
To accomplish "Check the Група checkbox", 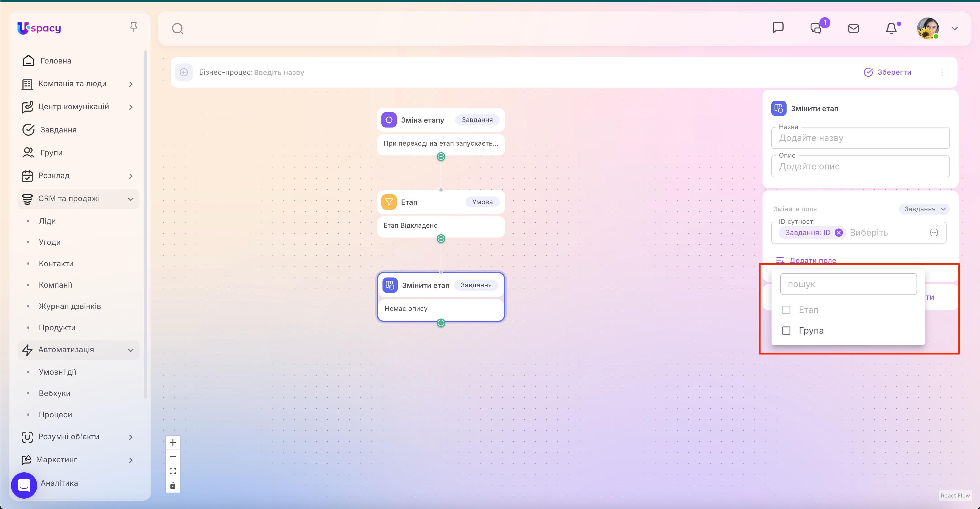I will [x=787, y=331].
